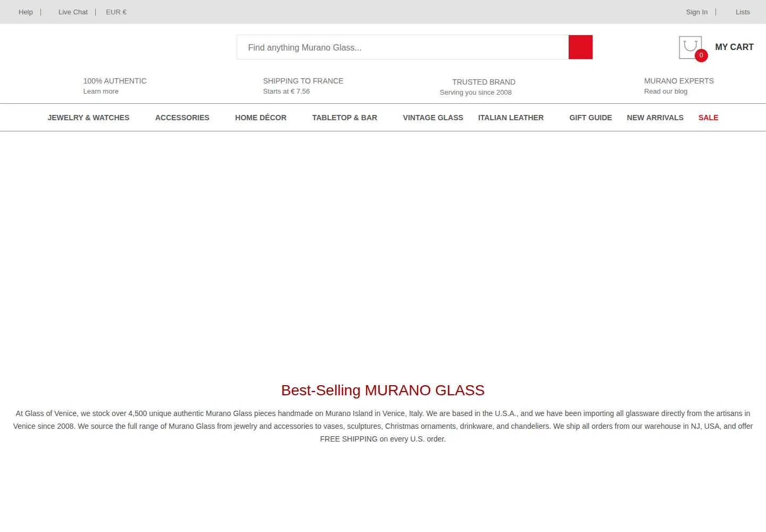This screenshot has width=766, height=532.
Task: Focus the Find anything Murano Glass search field
Action: (403, 47)
